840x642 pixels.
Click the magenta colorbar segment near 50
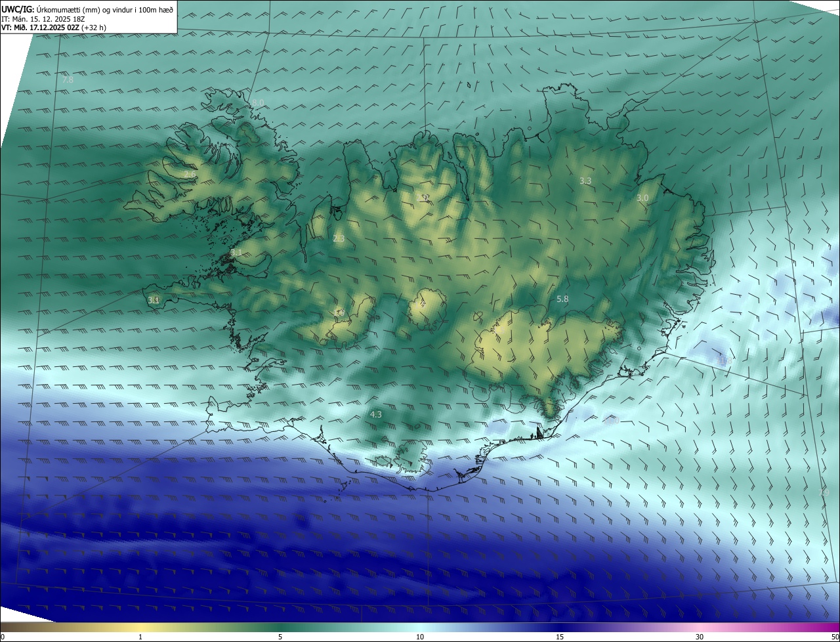[x=828, y=627]
